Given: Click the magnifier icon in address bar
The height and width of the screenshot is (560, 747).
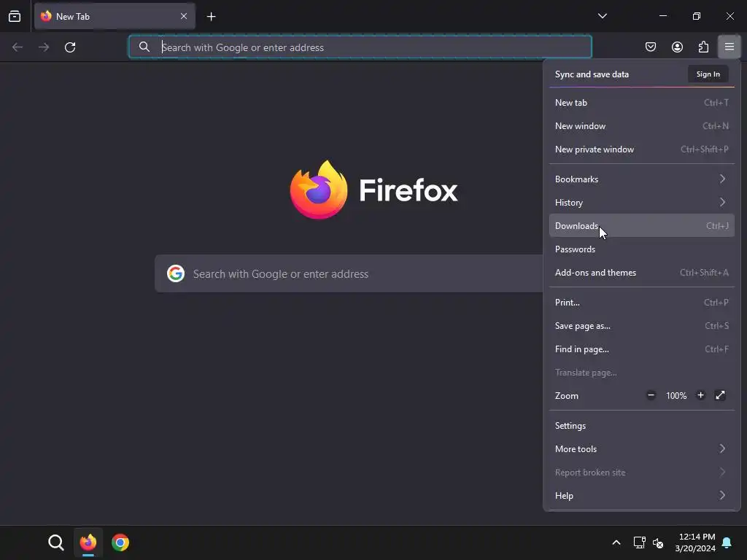Looking at the screenshot, I should coord(144,47).
